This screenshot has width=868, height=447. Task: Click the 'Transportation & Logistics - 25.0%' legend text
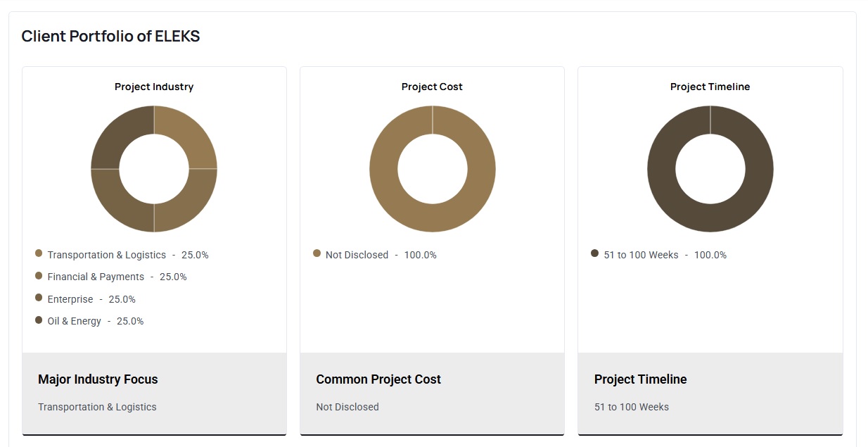[x=128, y=255]
